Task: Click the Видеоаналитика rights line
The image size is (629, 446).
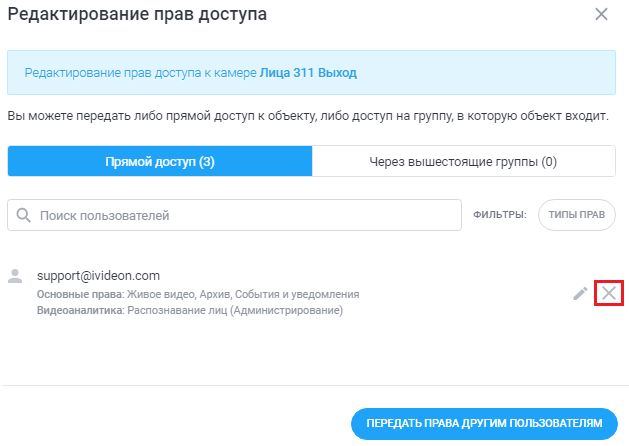Action: pyautogui.click(x=190, y=310)
